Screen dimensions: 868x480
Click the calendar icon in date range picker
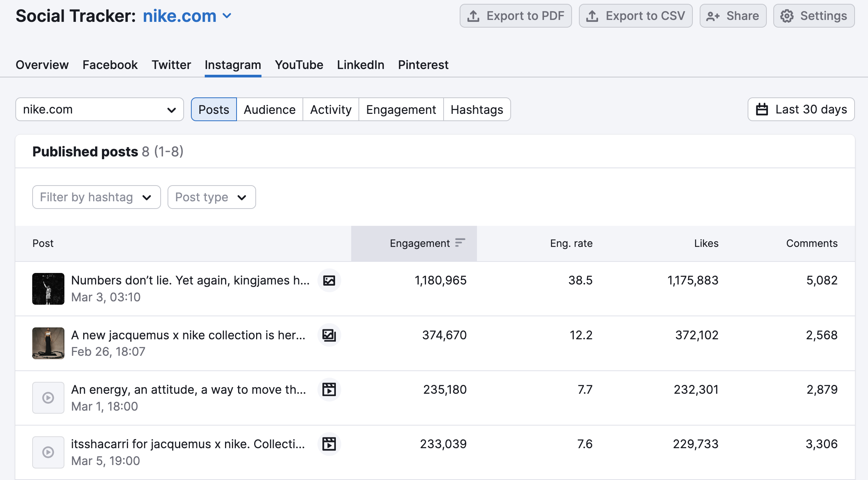click(x=761, y=110)
